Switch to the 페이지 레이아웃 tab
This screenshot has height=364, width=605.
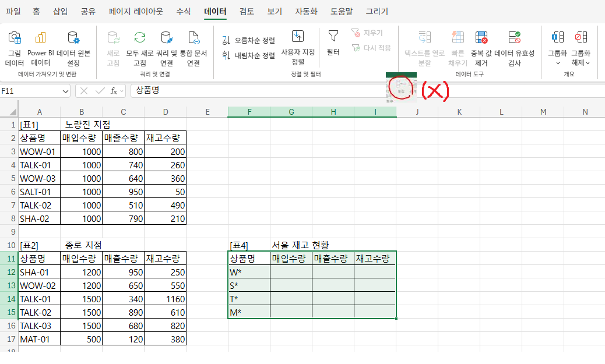136,12
